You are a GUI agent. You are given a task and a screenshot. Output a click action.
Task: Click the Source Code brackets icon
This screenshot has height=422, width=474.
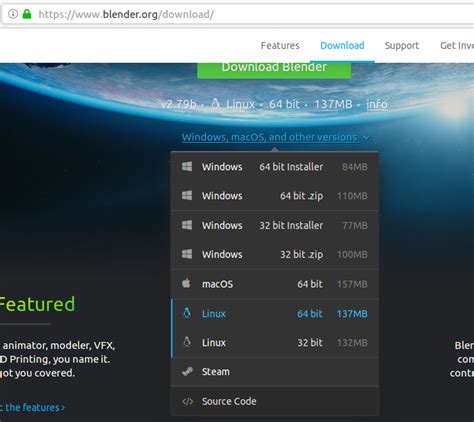point(188,401)
